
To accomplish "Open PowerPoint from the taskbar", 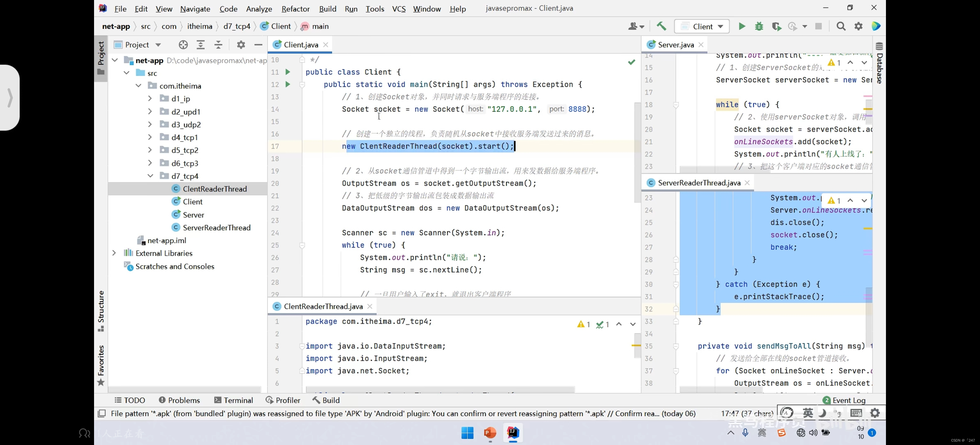I will [490, 432].
